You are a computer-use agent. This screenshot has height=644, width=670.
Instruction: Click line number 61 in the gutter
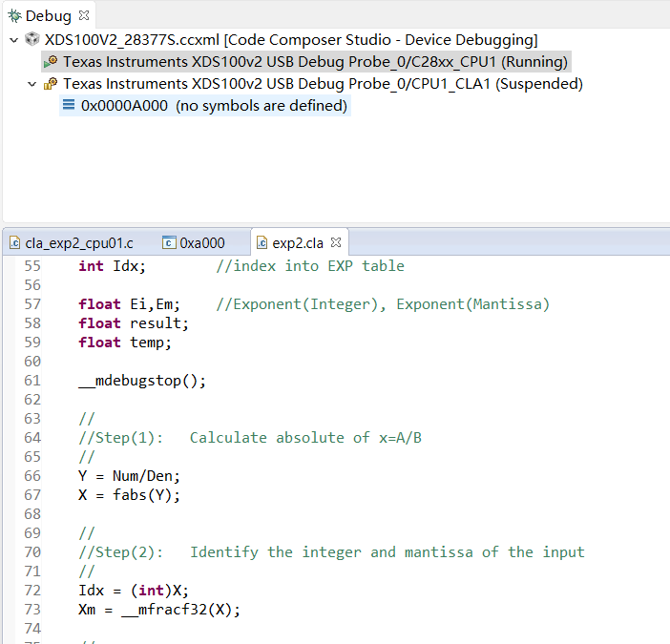(x=32, y=381)
